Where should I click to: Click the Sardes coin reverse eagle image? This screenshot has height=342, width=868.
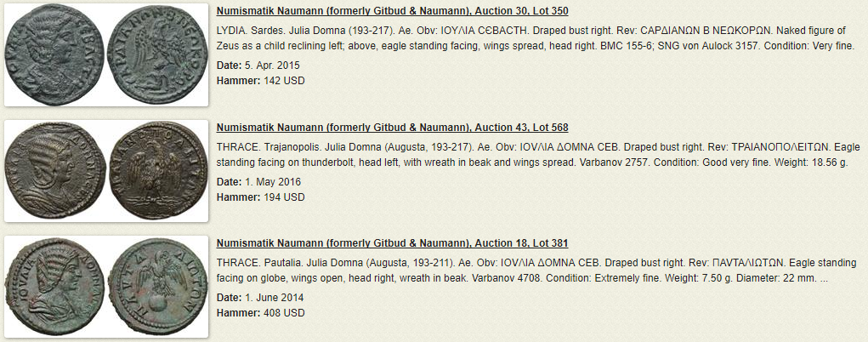click(156, 55)
